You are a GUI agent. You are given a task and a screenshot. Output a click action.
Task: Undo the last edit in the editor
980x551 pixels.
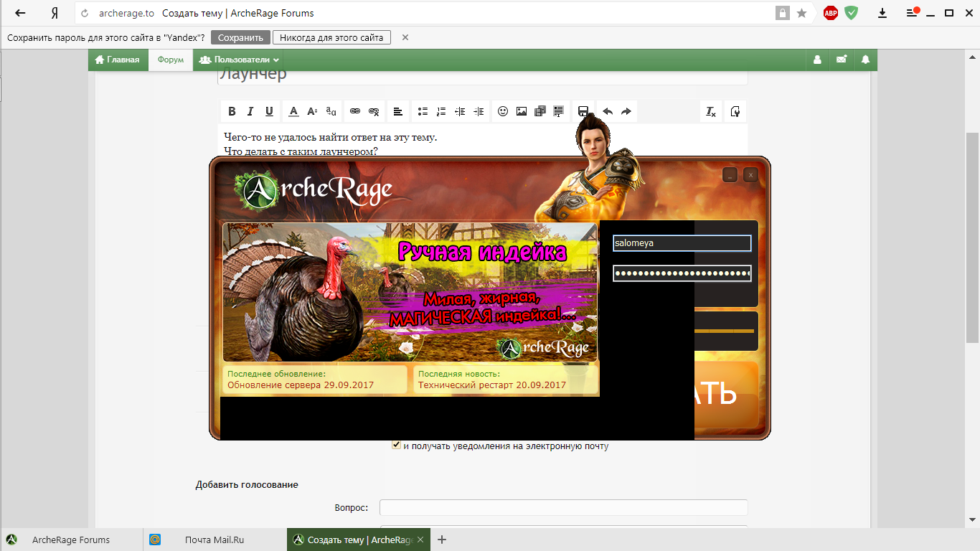pyautogui.click(x=608, y=111)
